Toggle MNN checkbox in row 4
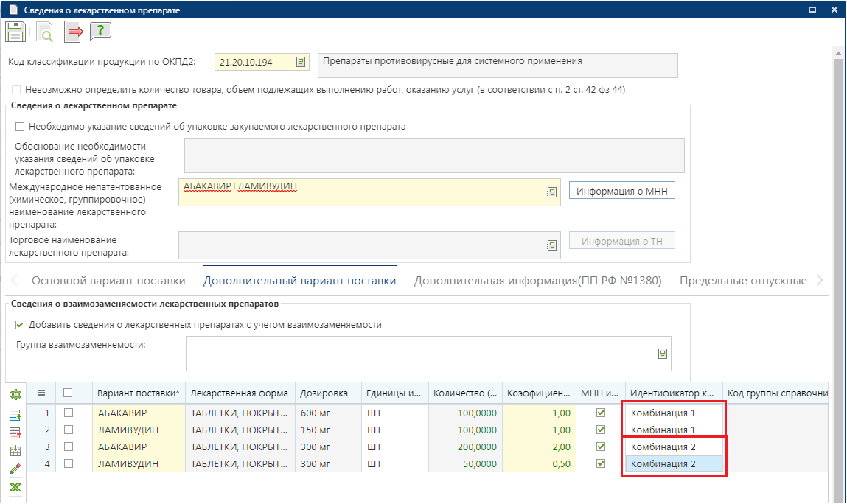 [600, 463]
